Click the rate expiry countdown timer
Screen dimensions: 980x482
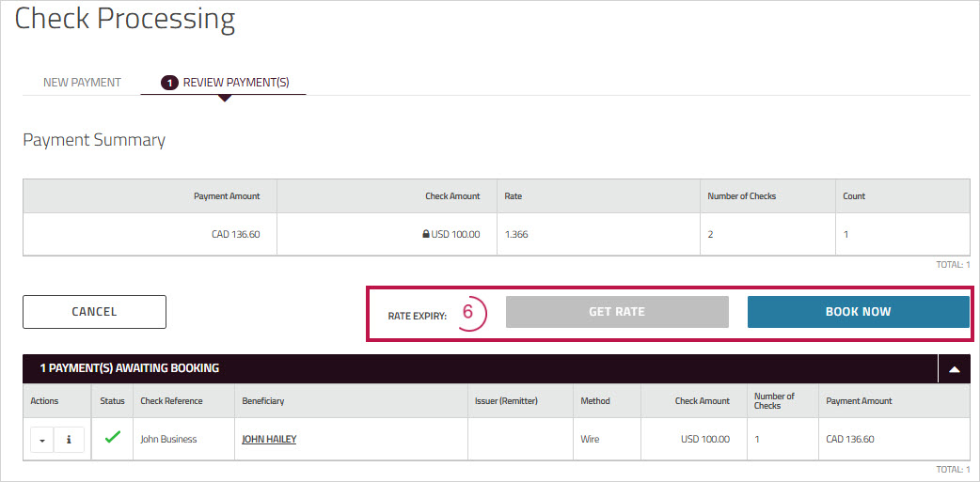coord(468,312)
